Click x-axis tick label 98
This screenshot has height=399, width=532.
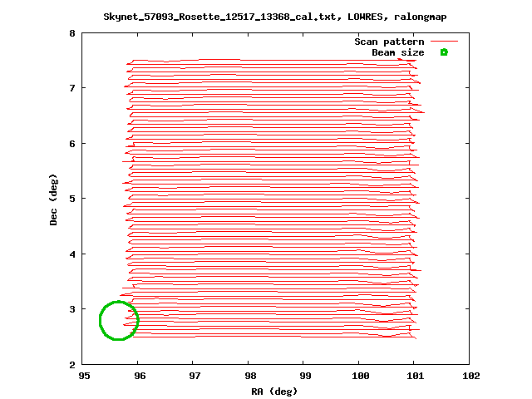point(250,376)
